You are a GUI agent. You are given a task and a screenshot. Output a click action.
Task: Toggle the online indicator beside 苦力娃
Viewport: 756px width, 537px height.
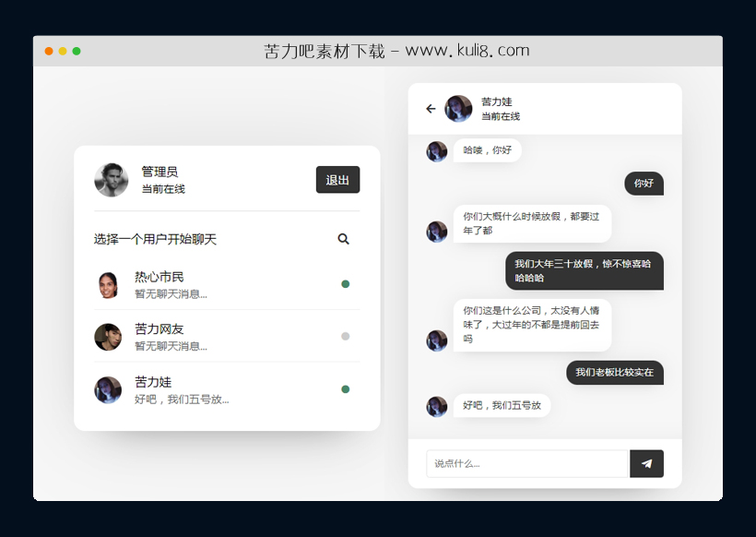345,389
